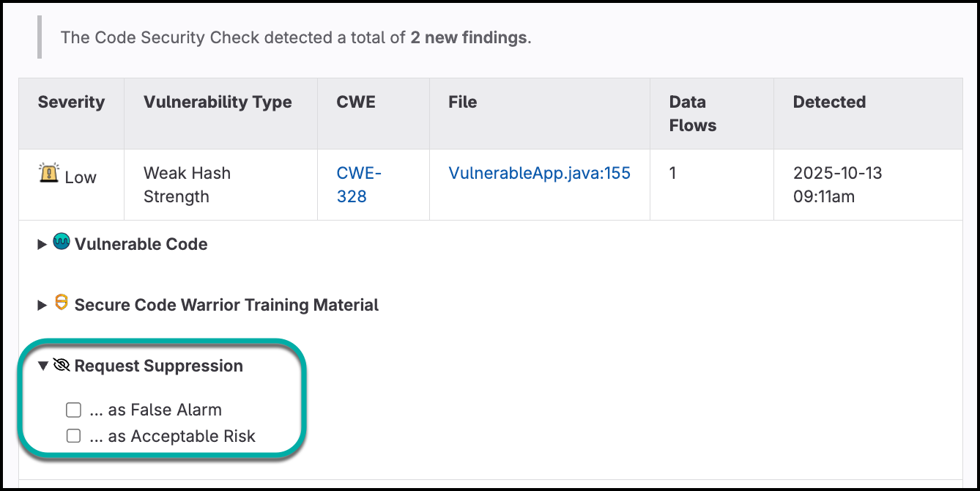
Task: Click the Secure Code Warrior shield icon
Action: tap(62, 304)
